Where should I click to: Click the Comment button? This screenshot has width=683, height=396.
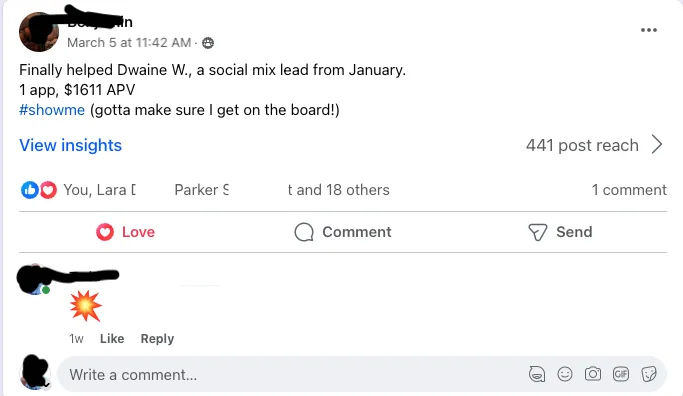(x=343, y=232)
